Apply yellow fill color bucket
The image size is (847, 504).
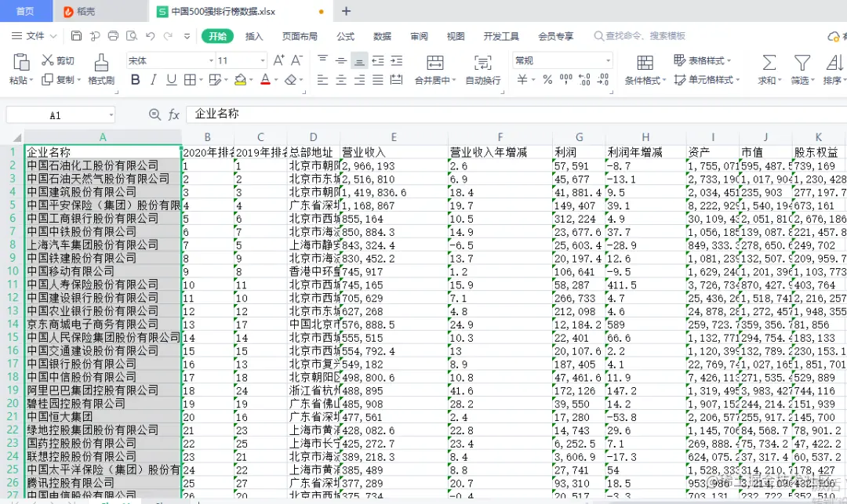241,80
